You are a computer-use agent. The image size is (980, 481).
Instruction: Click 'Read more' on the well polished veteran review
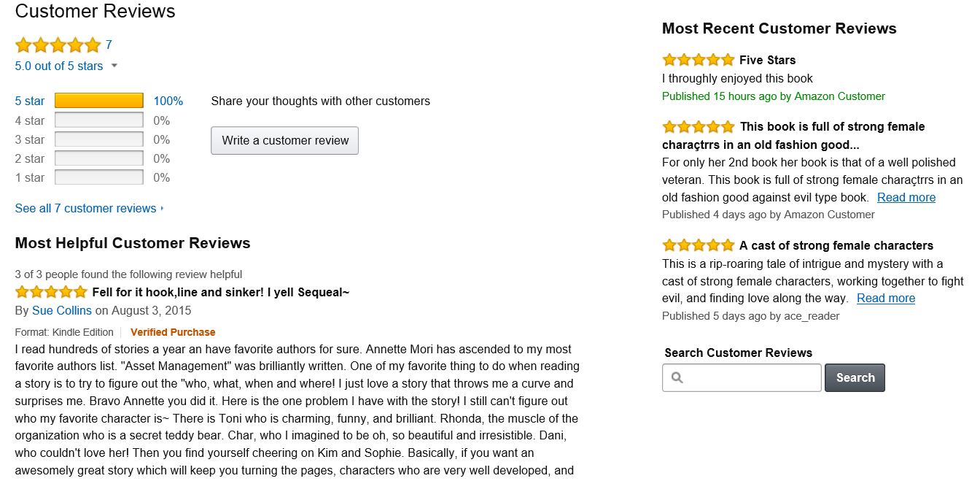[x=906, y=197]
